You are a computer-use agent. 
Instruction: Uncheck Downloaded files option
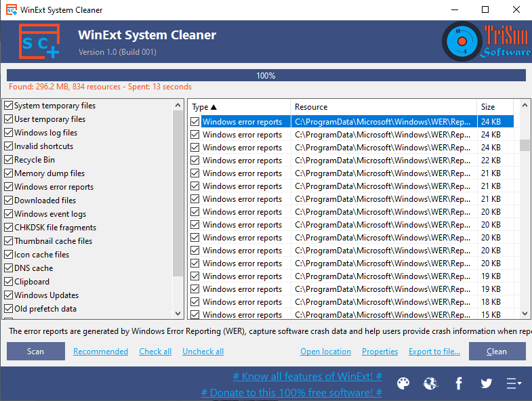point(9,200)
